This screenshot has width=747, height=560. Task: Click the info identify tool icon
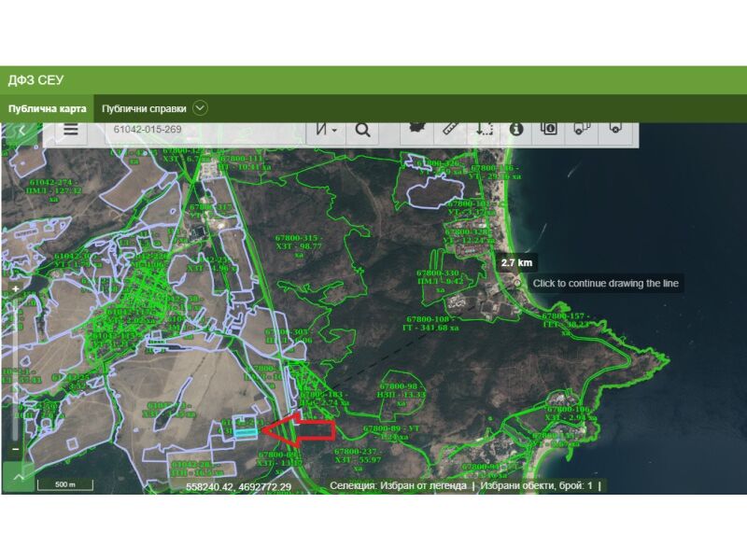click(x=516, y=129)
